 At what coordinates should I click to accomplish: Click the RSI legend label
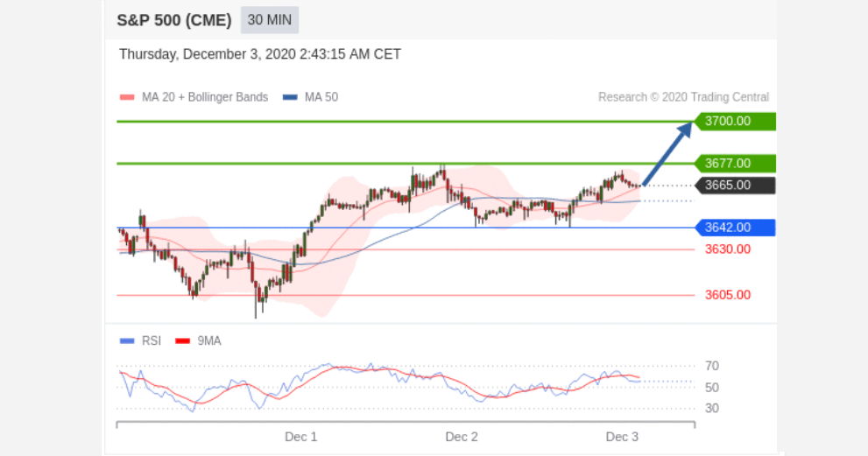click(x=152, y=340)
